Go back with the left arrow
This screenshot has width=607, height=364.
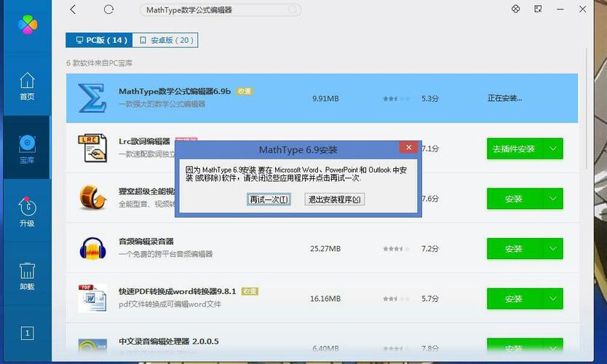(73, 9)
